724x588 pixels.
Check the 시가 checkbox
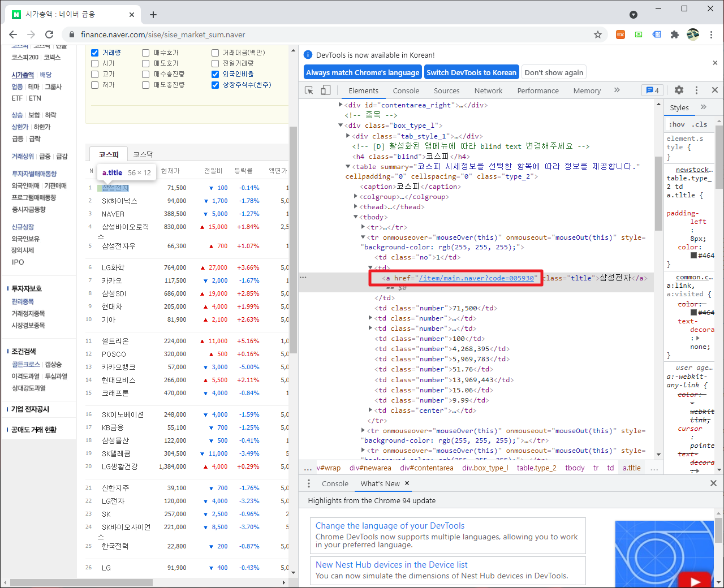[x=95, y=63]
